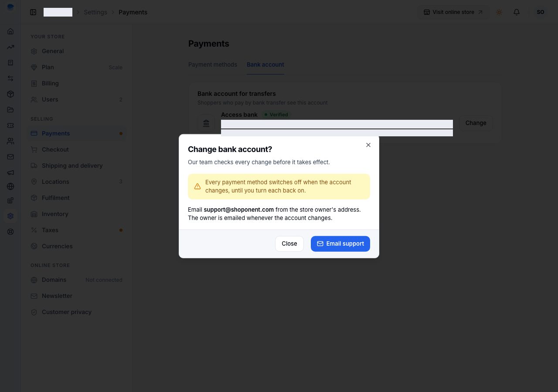Open Newsletter settings
The image size is (558, 392).
pyautogui.click(x=77, y=296)
